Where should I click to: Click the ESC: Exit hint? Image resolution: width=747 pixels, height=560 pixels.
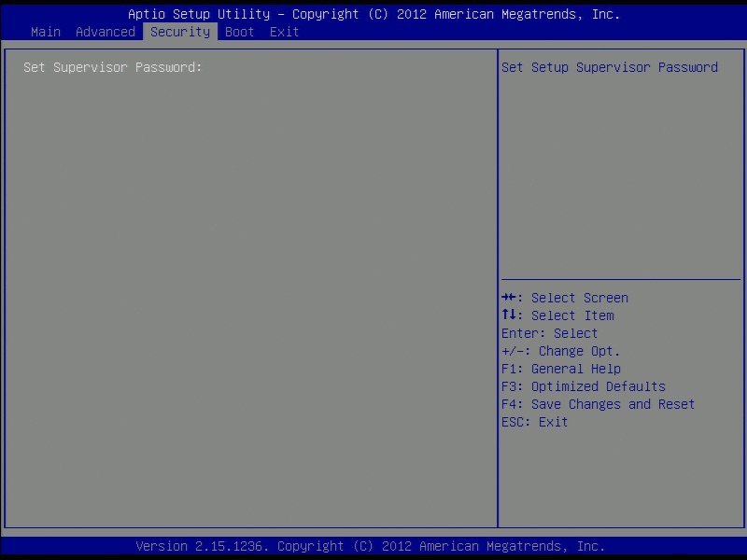535,422
